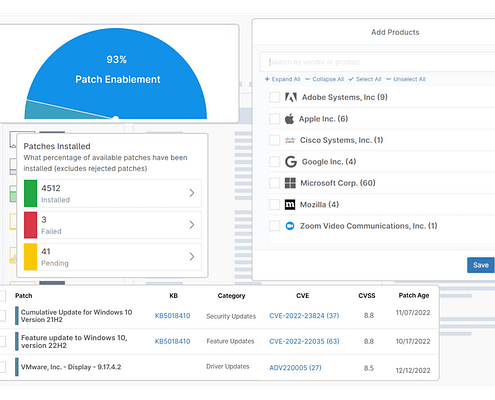Viewport: 495px width, 400px height.
Task: Click the Microsoft Corp. logo icon
Action: [x=290, y=183]
